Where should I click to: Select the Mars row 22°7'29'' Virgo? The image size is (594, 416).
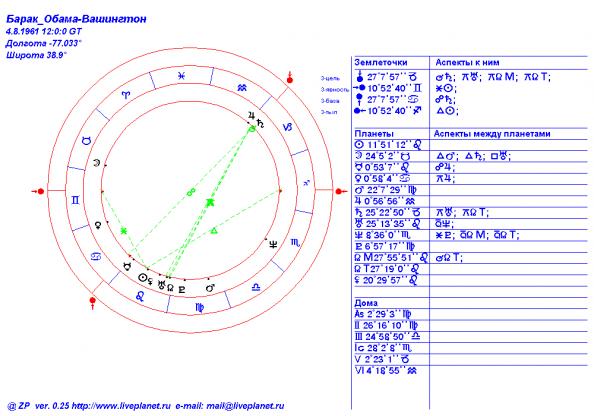[x=386, y=190]
